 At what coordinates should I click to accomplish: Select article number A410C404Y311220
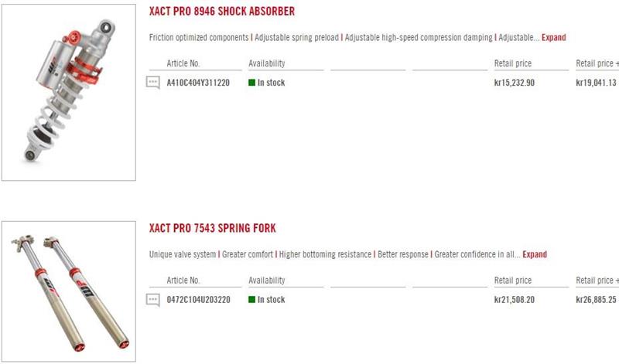(198, 83)
